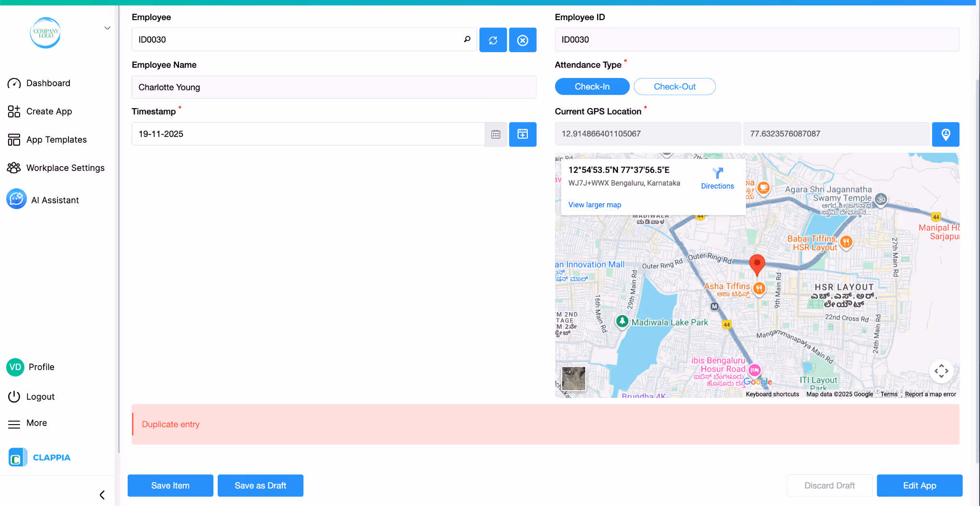
Task: Open the View larger map link
Action: click(594, 204)
